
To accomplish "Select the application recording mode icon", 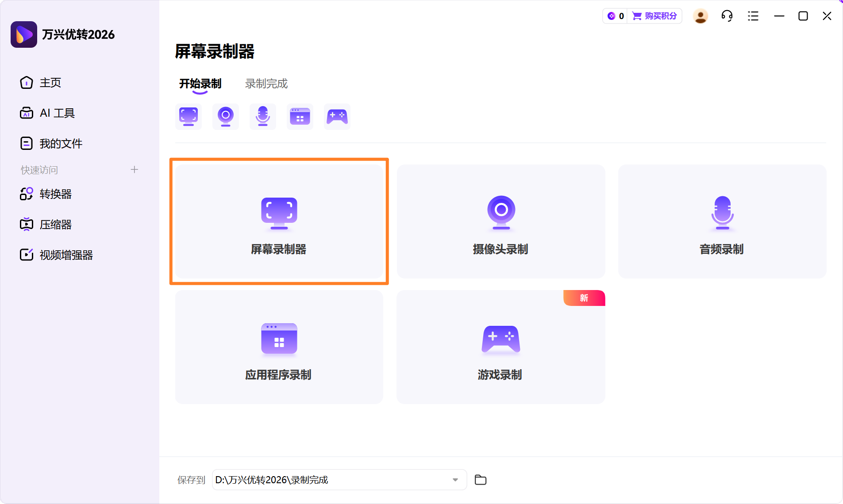I will pyautogui.click(x=300, y=116).
